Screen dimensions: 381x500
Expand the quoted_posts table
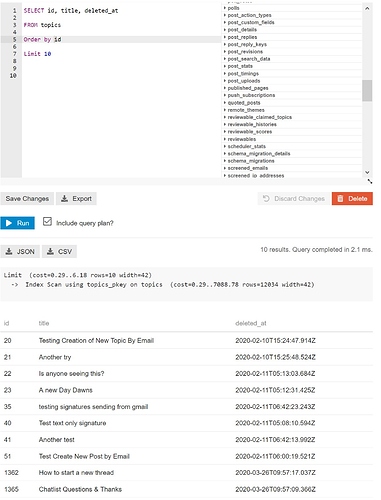pos(242,103)
